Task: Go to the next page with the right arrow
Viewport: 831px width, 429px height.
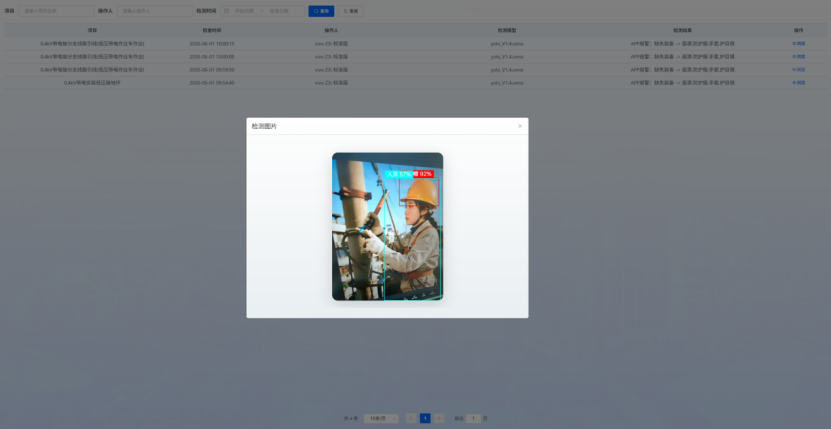Action: pos(439,418)
